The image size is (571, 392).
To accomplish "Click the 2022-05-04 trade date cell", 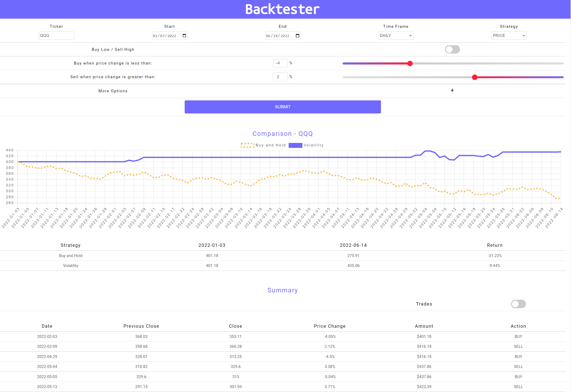I will click(47, 367).
